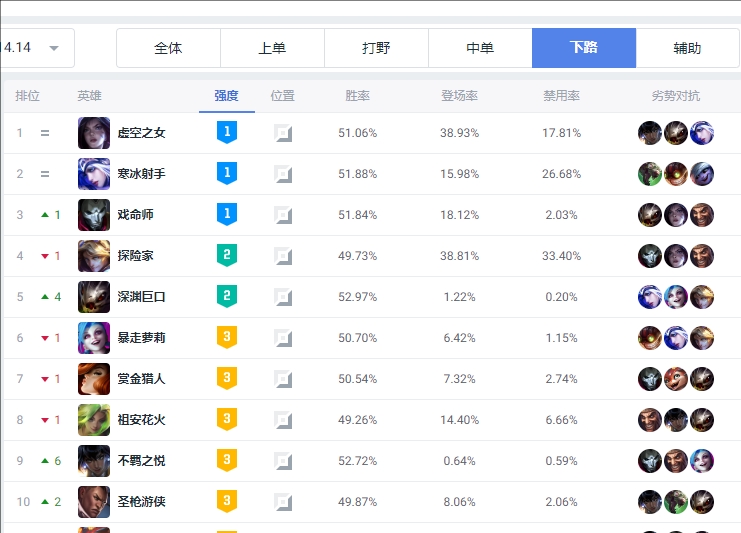This screenshot has width=741, height=533.
Task: Click tier 1 badge for 戏命师
Action: point(227,214)
